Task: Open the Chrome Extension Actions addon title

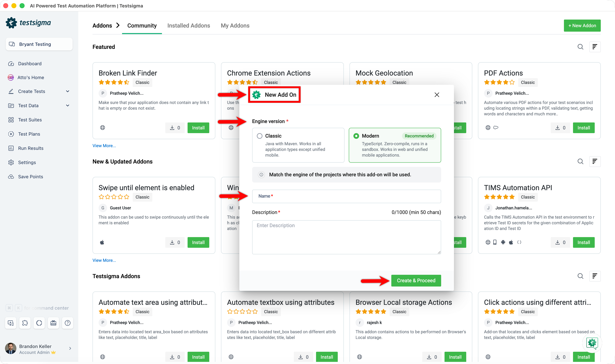Action: [x=269, y=73]
